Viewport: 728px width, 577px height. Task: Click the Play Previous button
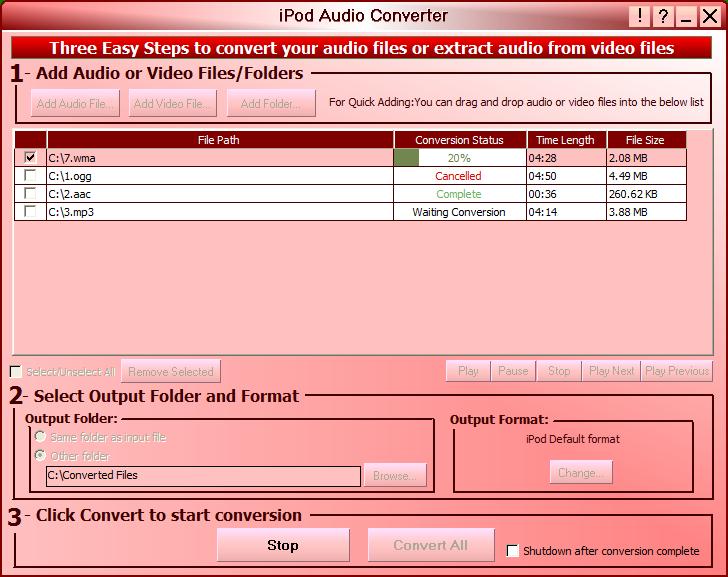[677, 371]
